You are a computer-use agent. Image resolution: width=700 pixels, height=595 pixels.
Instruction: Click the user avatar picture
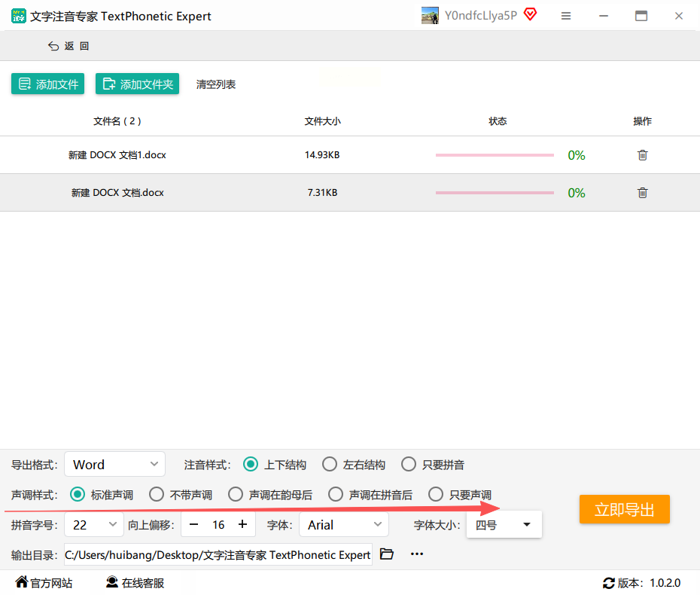click(x=430, y=16)
